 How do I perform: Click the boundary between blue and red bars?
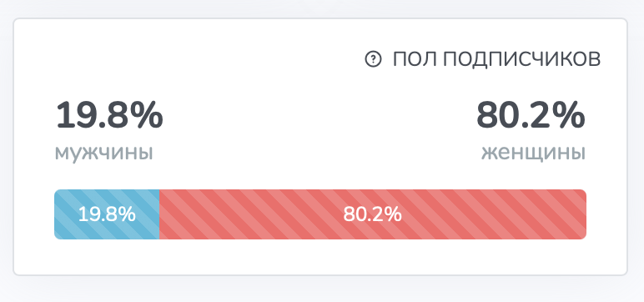click(159, 214)
